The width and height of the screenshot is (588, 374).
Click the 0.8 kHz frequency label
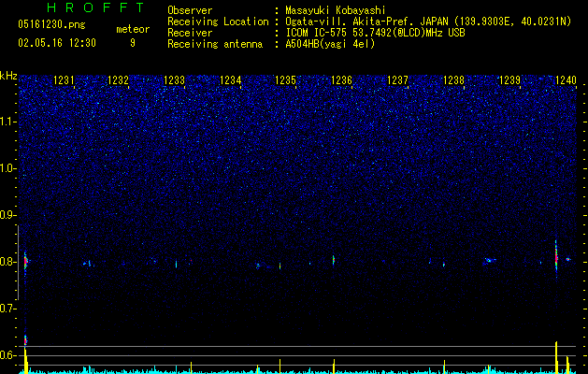tap(8, 262)
